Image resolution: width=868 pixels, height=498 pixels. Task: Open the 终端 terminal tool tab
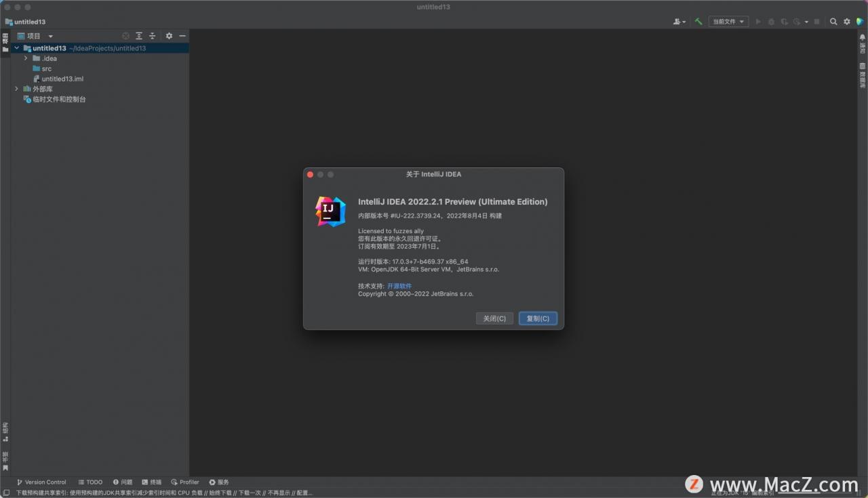tap(152, 482)
